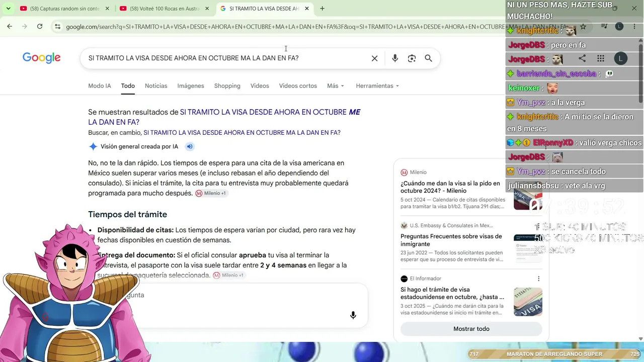Image resolution: width=644 pixels, height=362 pixels.
Task: Click the corrected query link with 'ME LA DAN'
Action: pos(224,117)
